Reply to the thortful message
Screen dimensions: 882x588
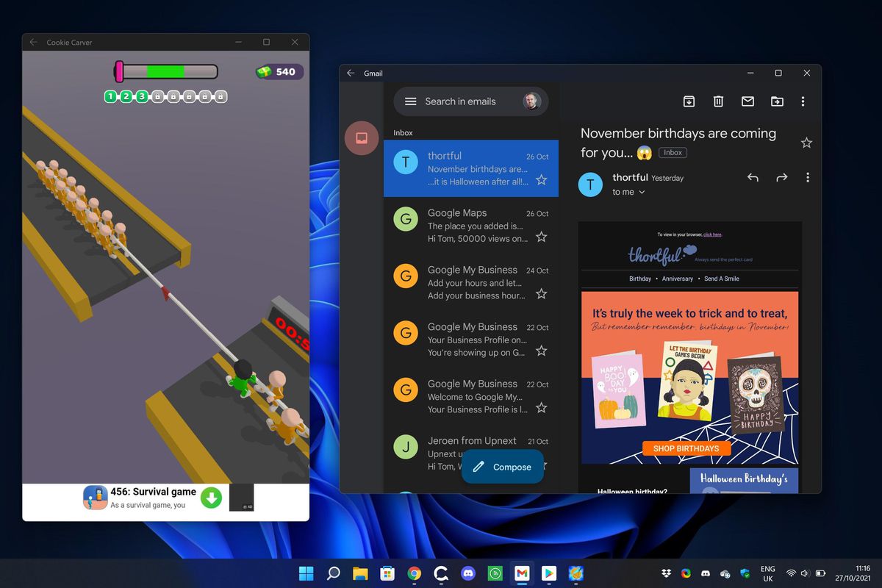coord(753,177)
